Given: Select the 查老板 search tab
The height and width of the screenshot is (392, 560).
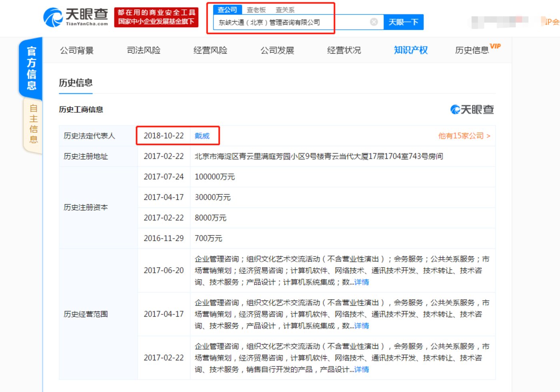Looking at the screenshot, I should pos(256,10).
